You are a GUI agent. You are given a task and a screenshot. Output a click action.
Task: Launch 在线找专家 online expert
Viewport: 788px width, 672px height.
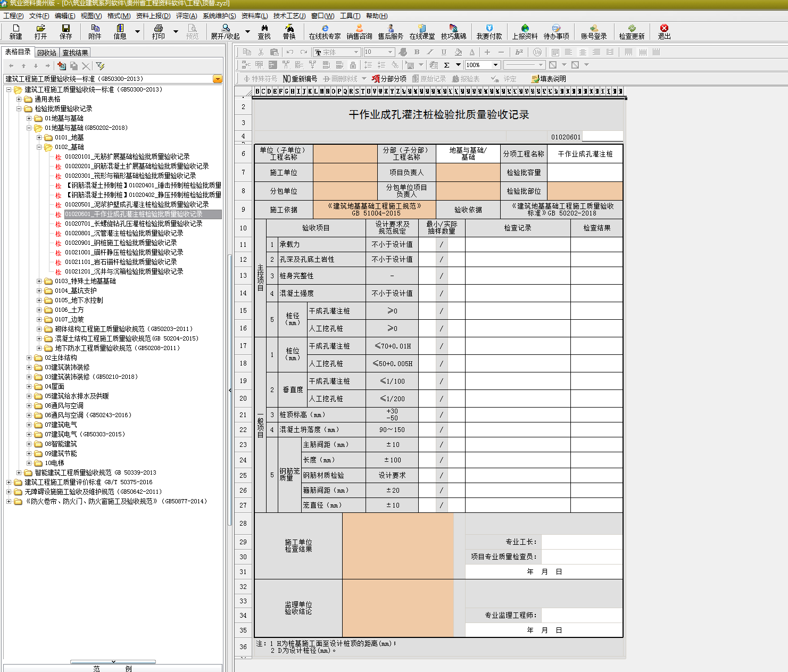click(325, 32)
